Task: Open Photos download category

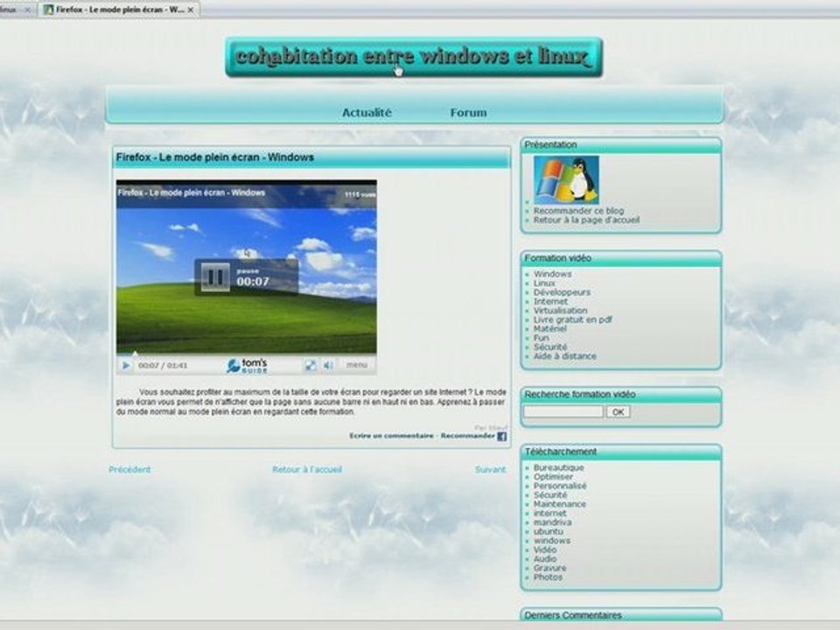Action: 548,577
